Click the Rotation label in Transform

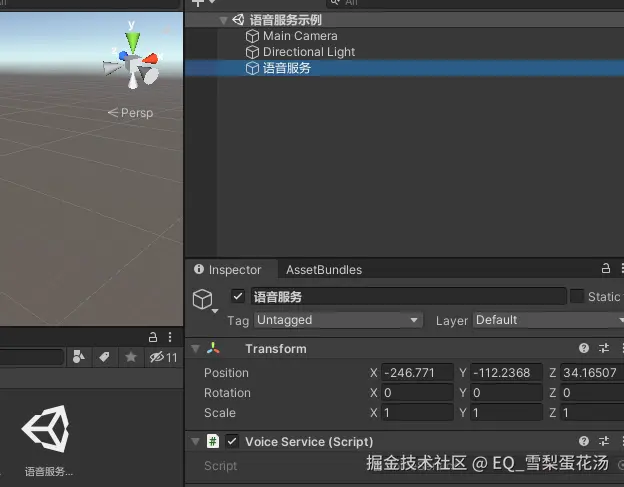coord(227,393)
